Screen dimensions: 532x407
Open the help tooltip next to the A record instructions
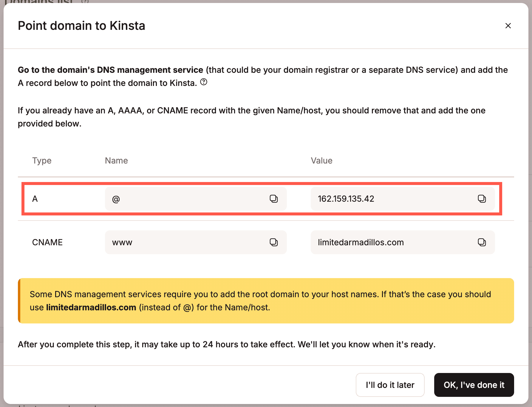click(x=204, y=82)
